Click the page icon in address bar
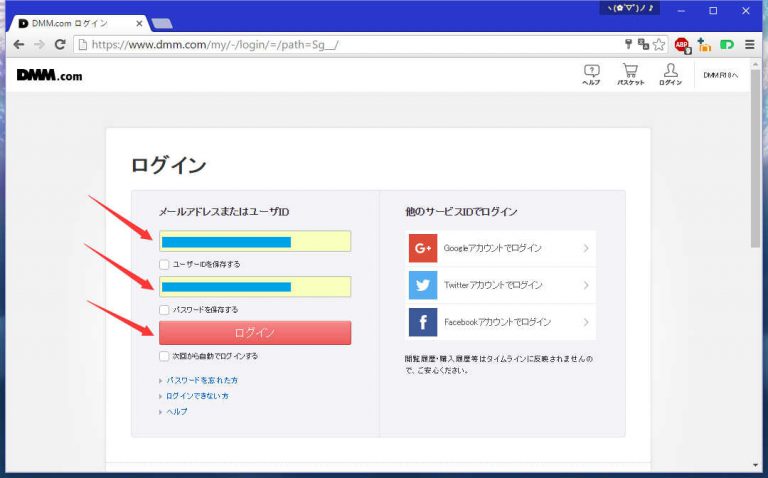Image resolution: width=768 pixels, height=478 pixels. (x=82, y=45)
